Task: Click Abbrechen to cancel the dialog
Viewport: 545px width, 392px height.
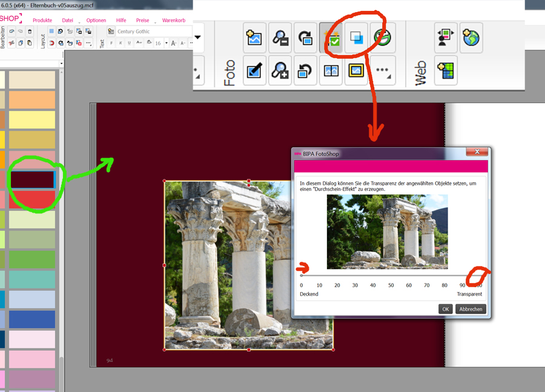Action: point(471,309)
